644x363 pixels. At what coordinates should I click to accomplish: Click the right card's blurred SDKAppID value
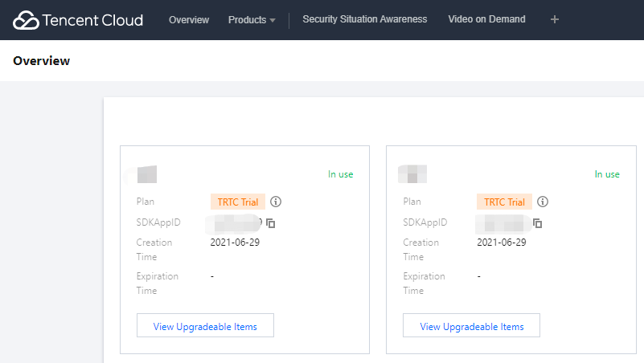(x=502, y=222)
